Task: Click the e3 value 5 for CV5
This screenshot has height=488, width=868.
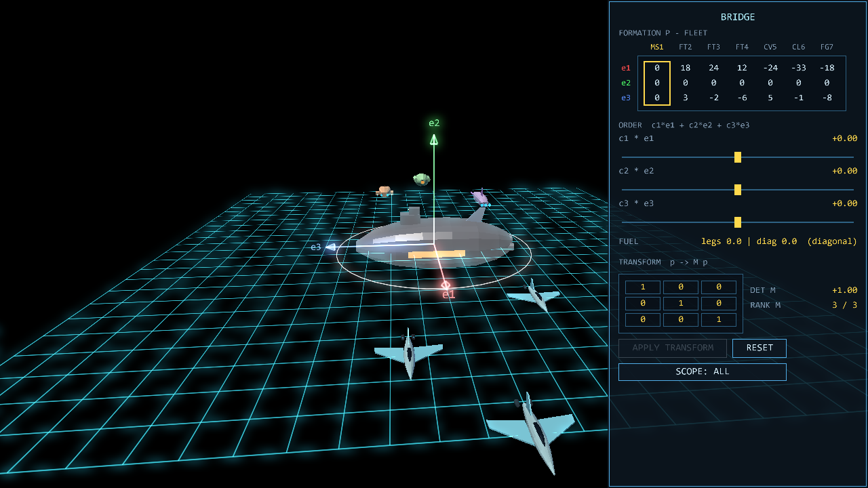Action: (770, 98)
